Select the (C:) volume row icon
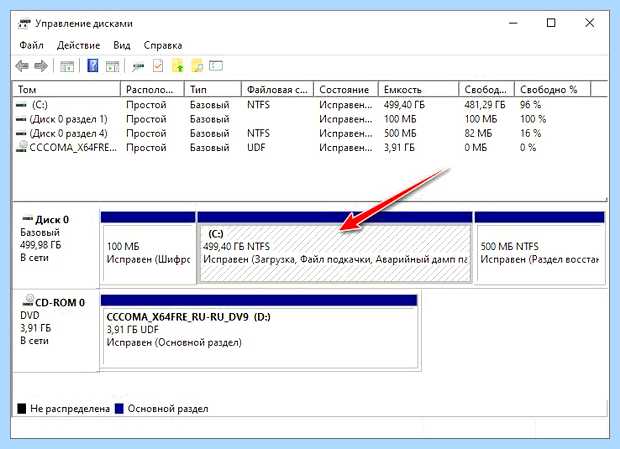 (21, 105)
